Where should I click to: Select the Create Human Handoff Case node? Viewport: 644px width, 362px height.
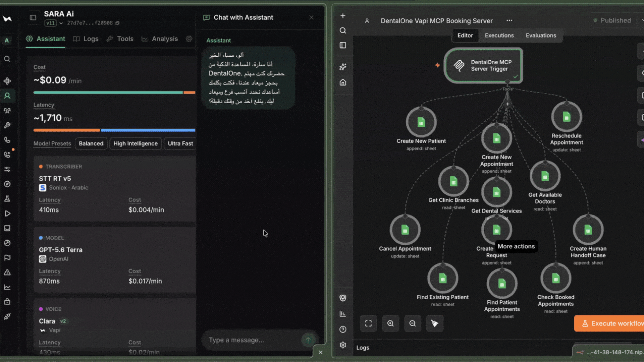588,230
